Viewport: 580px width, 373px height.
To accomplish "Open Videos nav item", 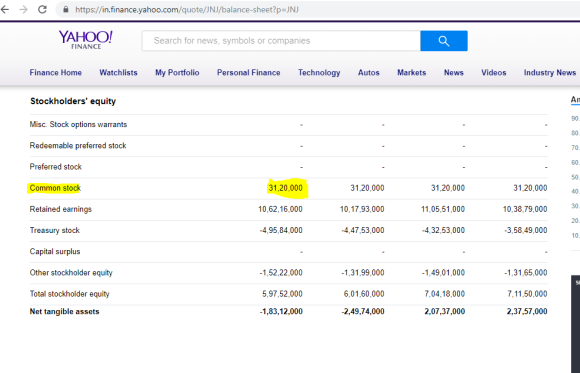I will click(x=494, y=73).
